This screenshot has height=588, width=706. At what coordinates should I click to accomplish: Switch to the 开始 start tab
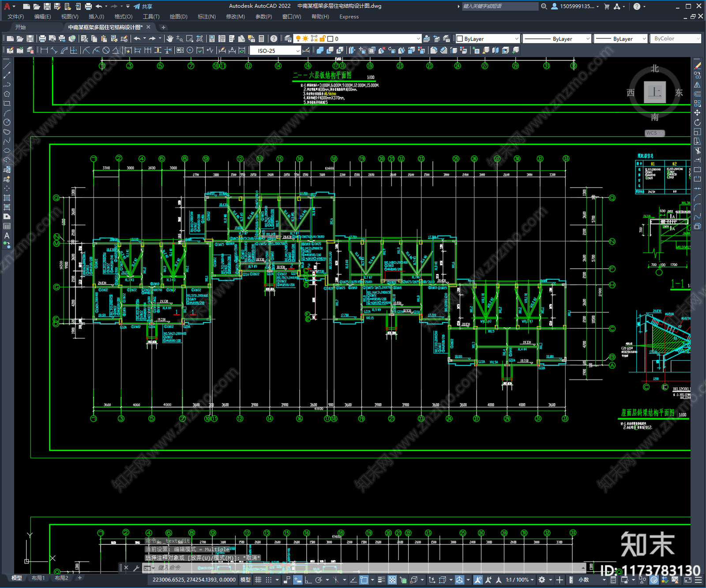tap(20, 27)
